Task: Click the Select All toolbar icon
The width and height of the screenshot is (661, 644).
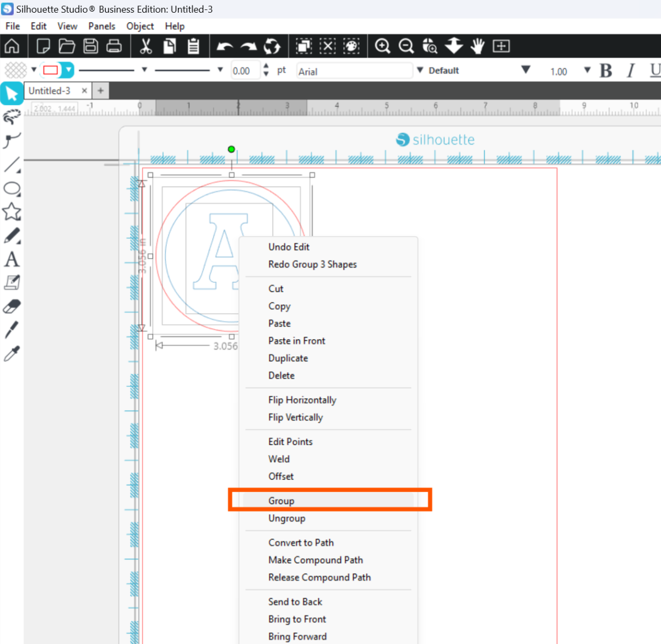Action: pyautogui.click(x=304, y=46)
